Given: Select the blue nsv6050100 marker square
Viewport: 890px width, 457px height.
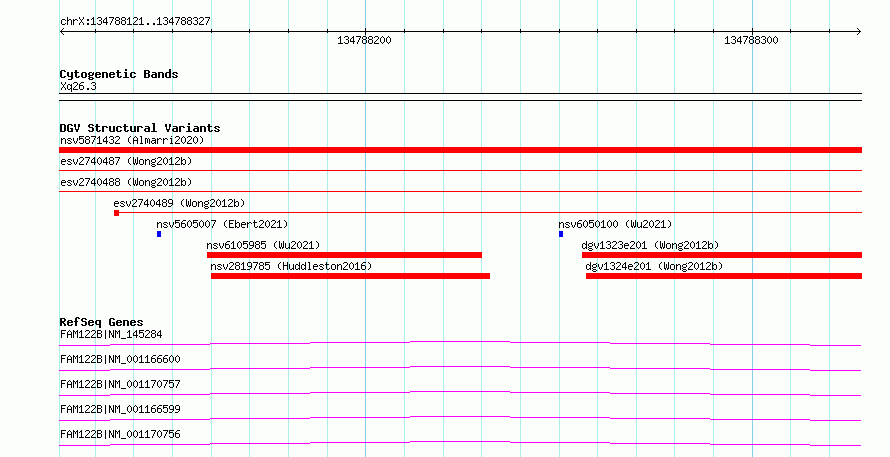Looking at the screenshot, I should click(x=561, y=234).
